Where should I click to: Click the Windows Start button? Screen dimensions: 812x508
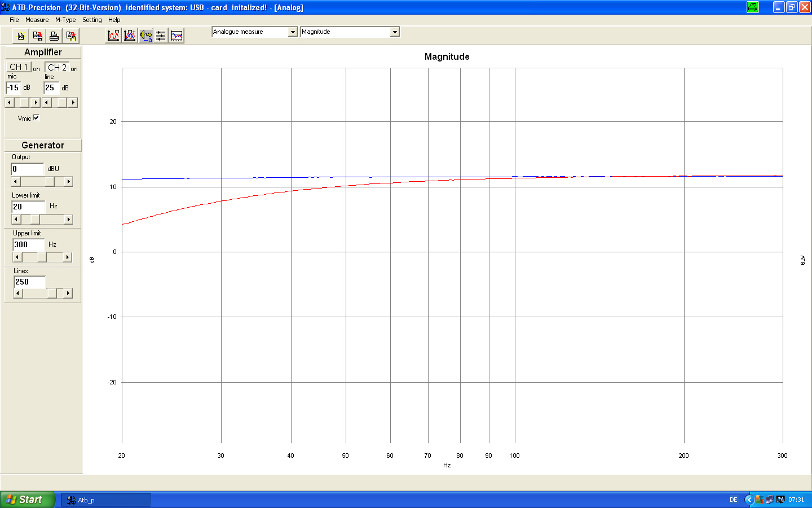pos(27,500)
